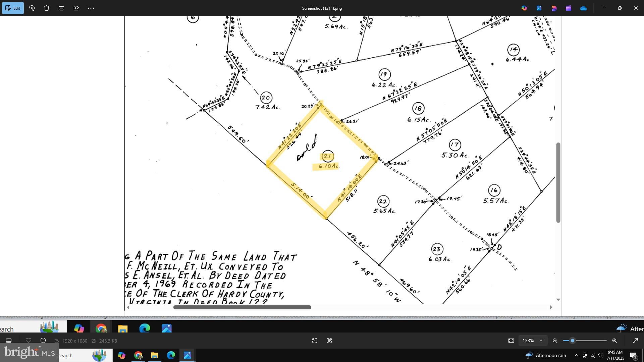Toggle the image as a favorite
Viewport: 644px width, 362px height.
(28, 340)
